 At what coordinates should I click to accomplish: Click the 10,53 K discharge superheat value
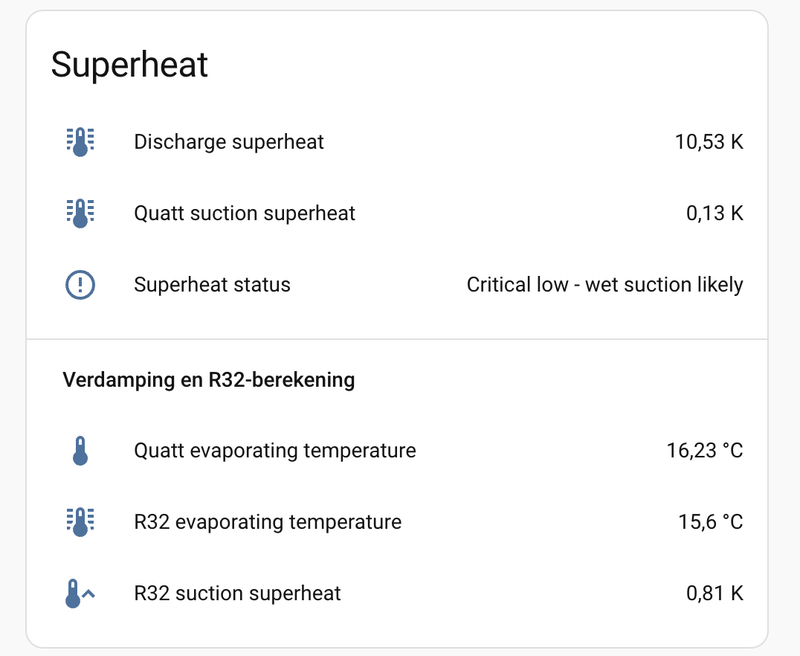tap(709, 142)
